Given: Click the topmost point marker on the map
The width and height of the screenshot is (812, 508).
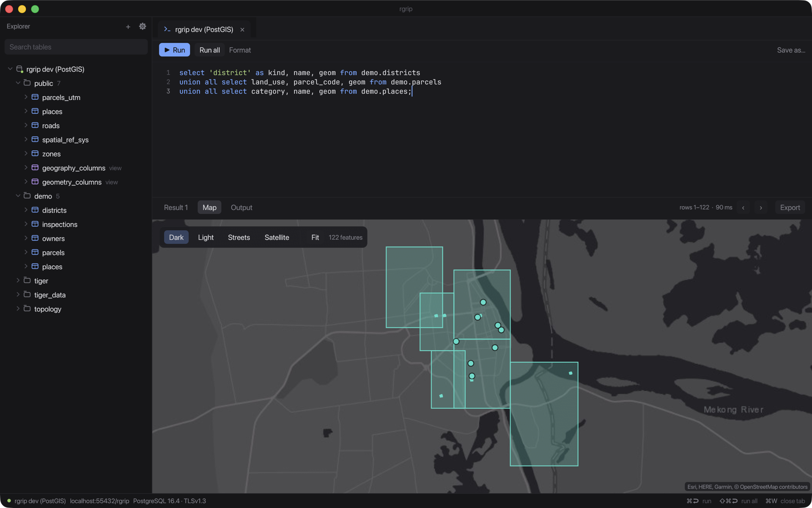Looking at the screenshot, I should pos(483,302).
